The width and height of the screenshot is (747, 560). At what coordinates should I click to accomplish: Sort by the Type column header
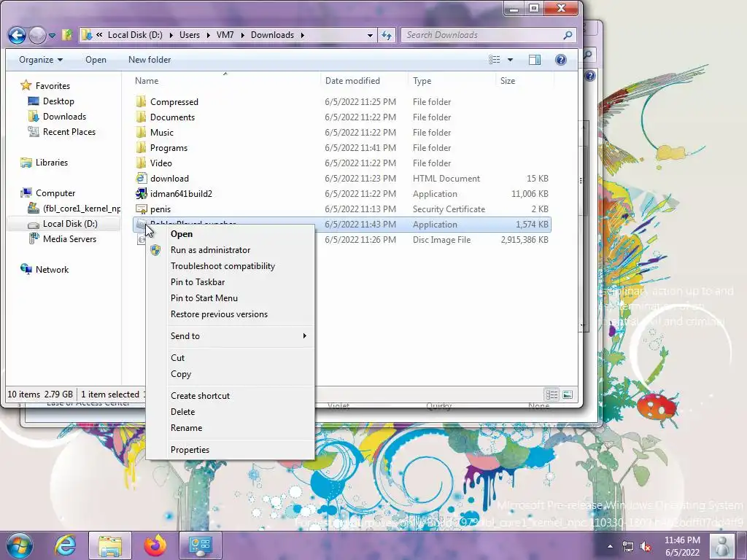pyautogui.click(x=422, y=80)
